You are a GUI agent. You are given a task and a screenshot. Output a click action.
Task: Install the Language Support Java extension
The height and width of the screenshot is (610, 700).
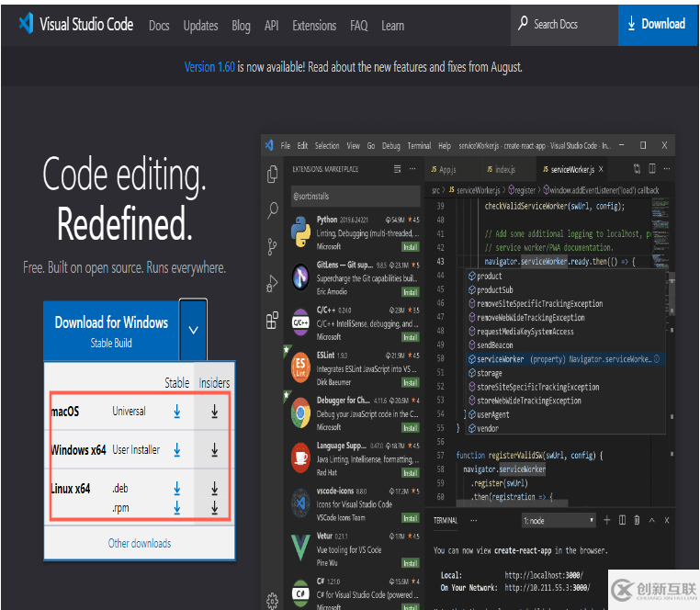[x=411, y=473]
